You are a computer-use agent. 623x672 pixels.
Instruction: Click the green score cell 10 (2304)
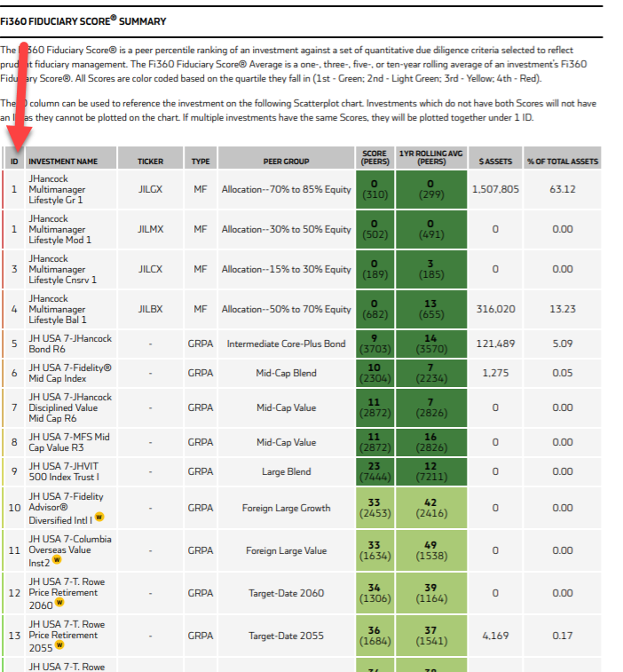click(x=375, y=373)
